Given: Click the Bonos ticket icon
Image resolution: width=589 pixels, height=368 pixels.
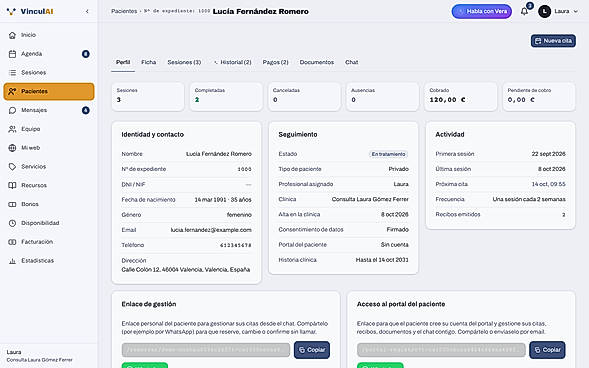Looking at the screenshot, I should (12, 204).
